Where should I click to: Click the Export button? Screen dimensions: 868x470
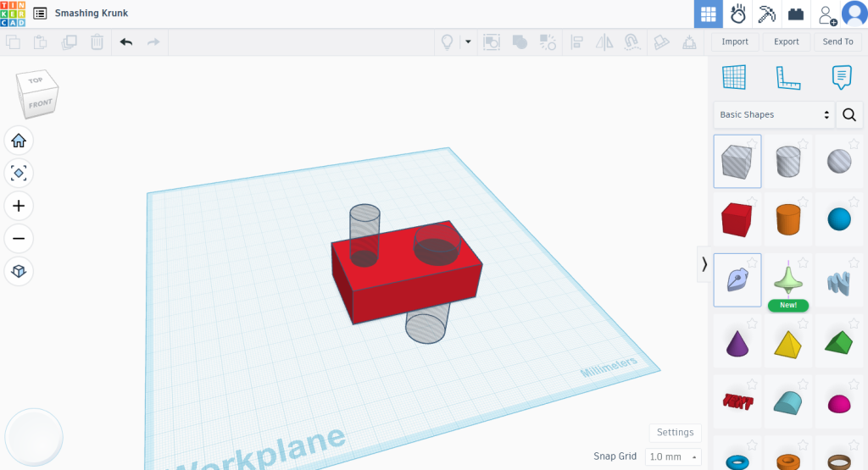pyautogui.click(x=786, y=41)
